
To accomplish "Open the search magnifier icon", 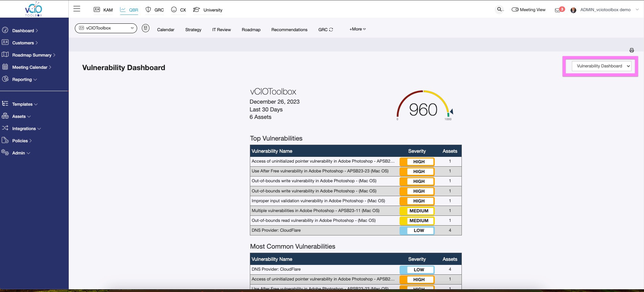I will tap(499, 9).
